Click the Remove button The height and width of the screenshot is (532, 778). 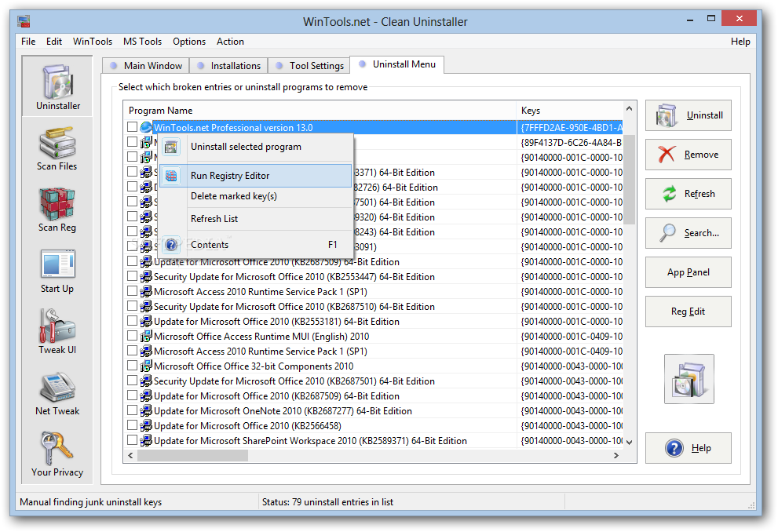[689, 155]
